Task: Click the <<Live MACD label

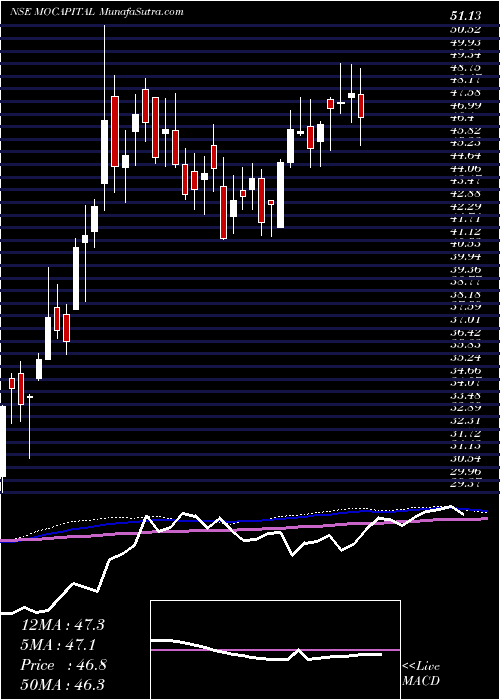Action: point(421,674)
